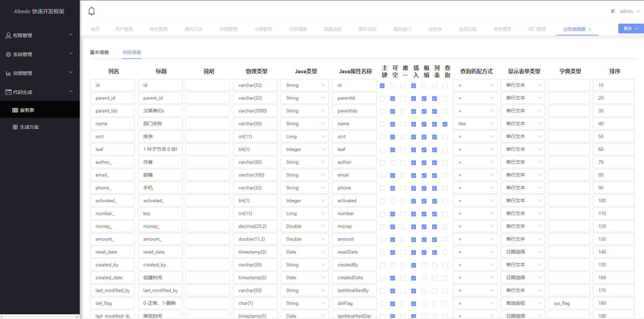
Task: Open the 生成方案 tab in top bar
Action: coord(468,29)
